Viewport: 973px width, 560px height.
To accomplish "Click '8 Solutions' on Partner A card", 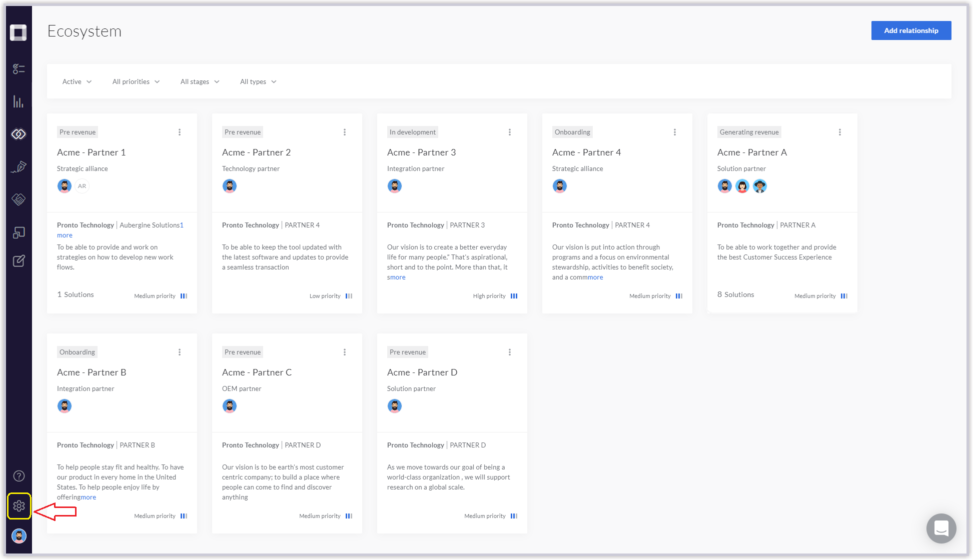I will 735,294.
